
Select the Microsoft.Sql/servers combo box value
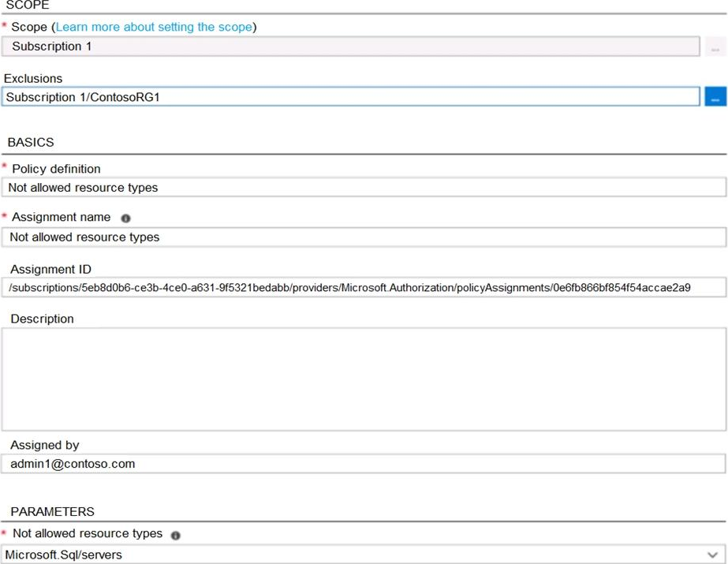coord(355,555)
